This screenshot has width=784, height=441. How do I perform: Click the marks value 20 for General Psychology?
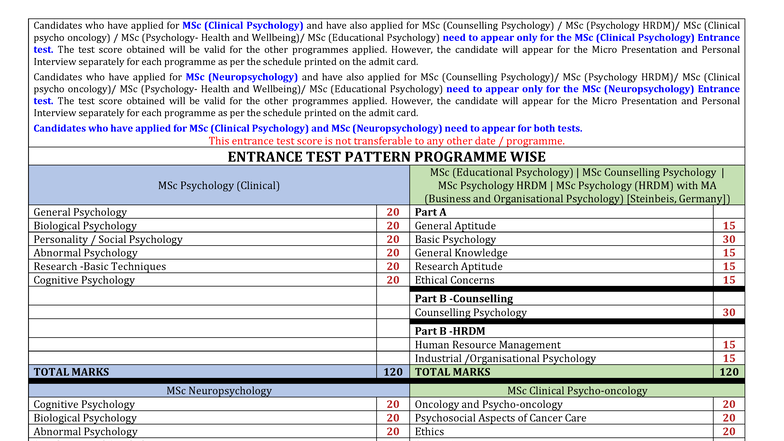point(393,212)
